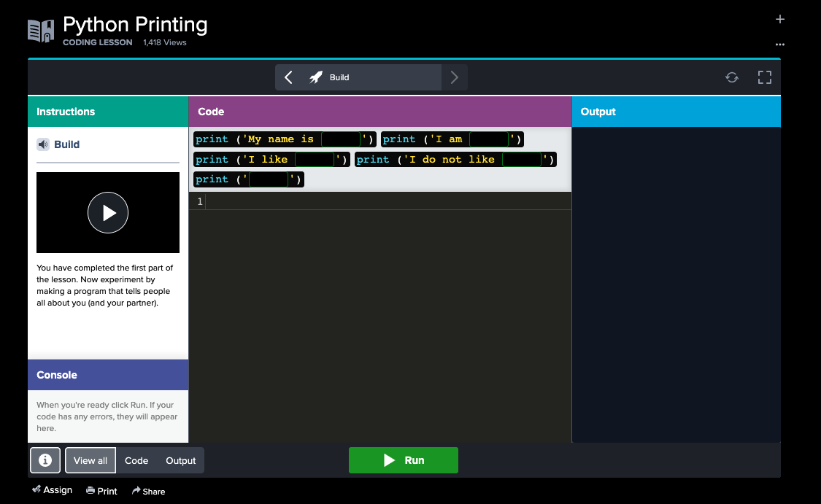
Task: Click the Print link
Action: pyautogui.click(x=101, y=491)
